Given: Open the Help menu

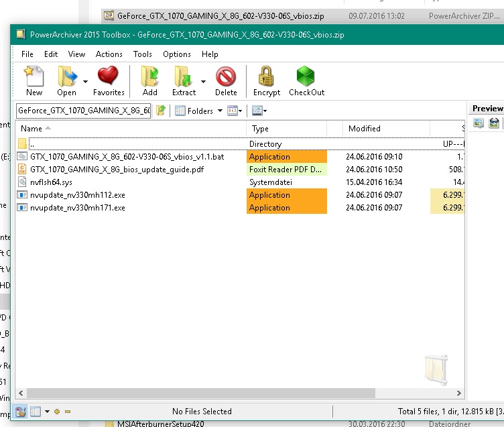Looking at the screenshot, I should click(x=210, y=54).
